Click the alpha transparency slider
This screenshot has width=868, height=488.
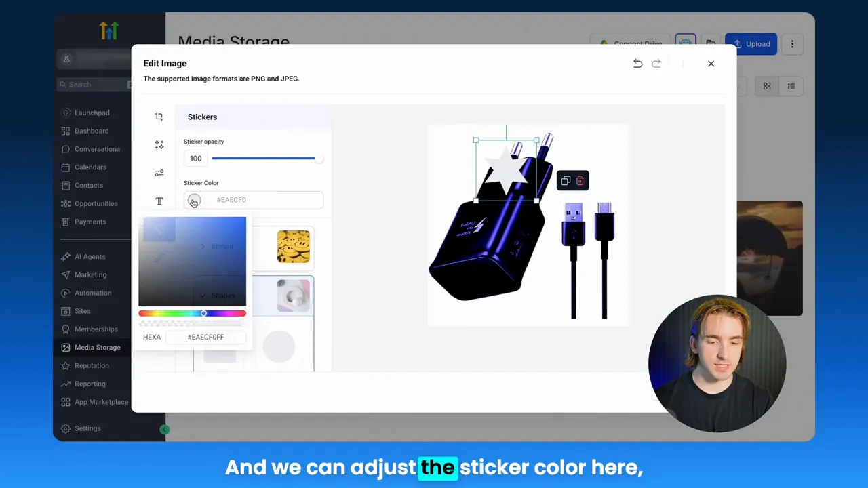[x=192, y=323]
